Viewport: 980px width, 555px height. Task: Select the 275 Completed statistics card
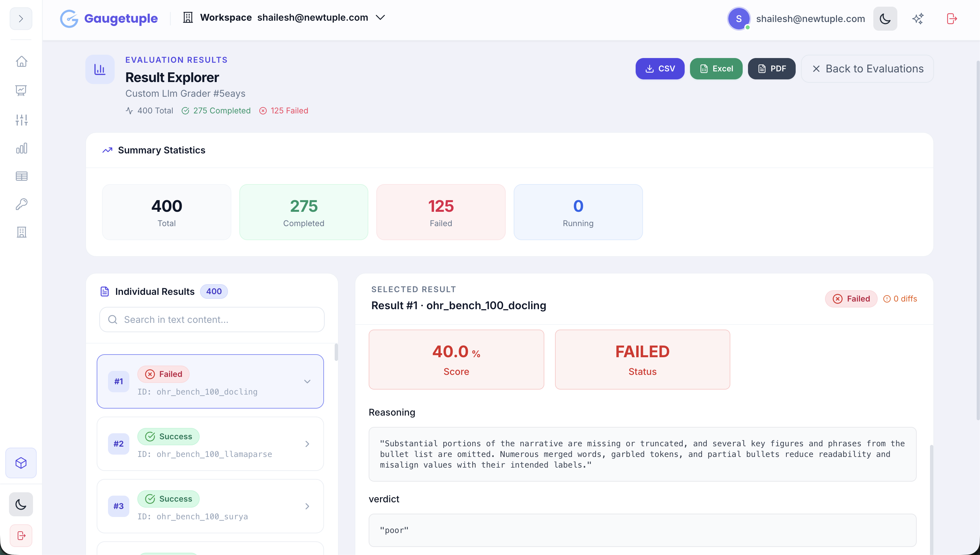pyautogui.click(x=304, y=212)
